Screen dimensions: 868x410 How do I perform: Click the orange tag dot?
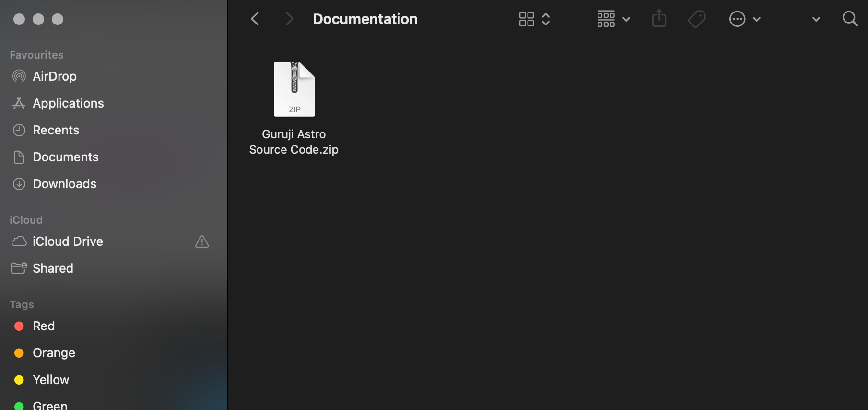click(19, 353)
